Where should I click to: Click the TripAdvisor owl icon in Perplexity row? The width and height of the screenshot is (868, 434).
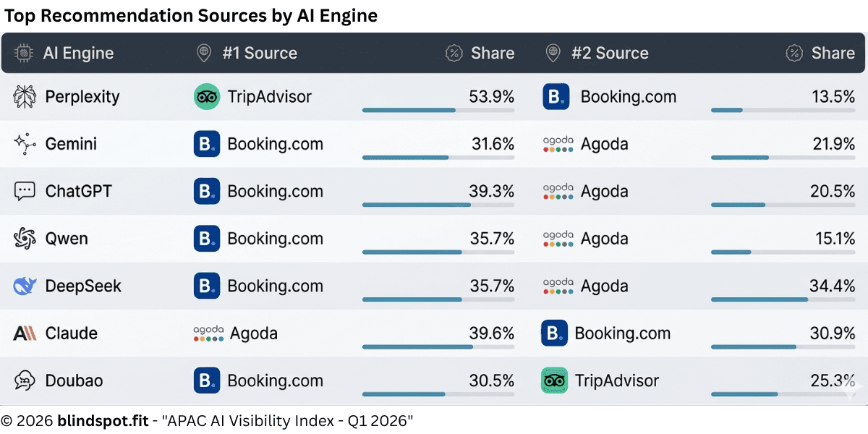(207, 97)
